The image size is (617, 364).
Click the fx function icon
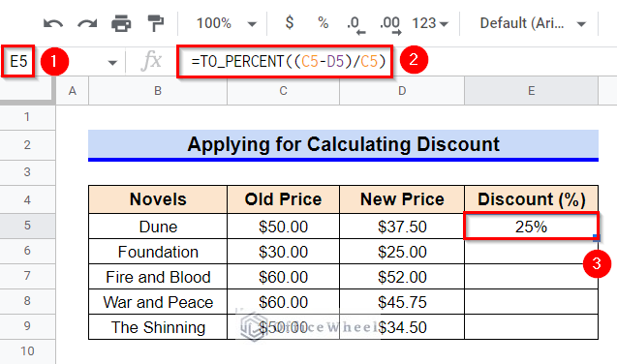tap(151, 61)
